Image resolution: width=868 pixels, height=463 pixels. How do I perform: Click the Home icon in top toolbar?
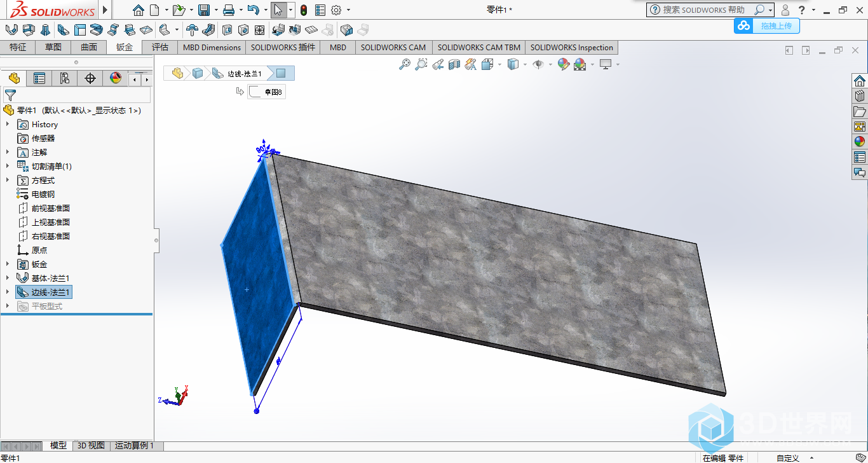click(139, 10)
